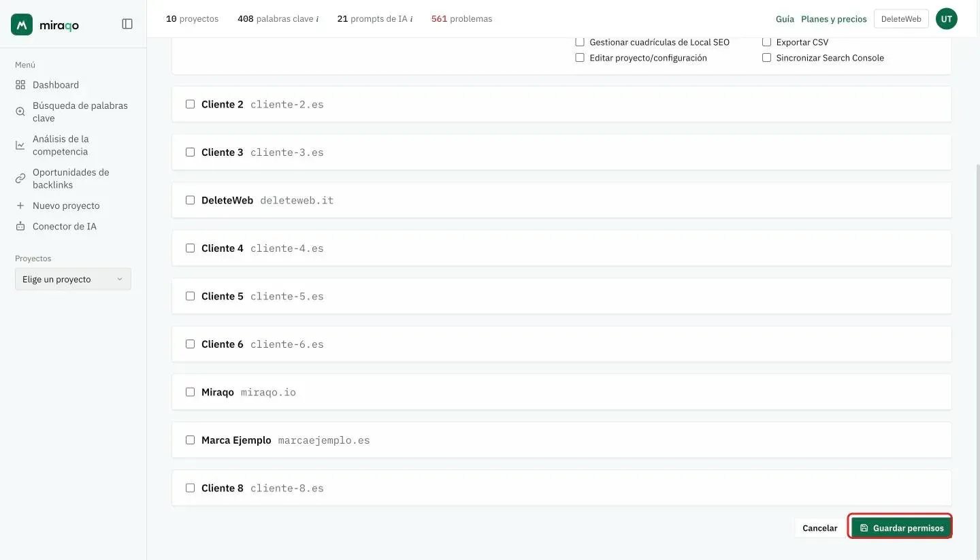Open the Elige un proyecto dropdown

pos(73,279)
